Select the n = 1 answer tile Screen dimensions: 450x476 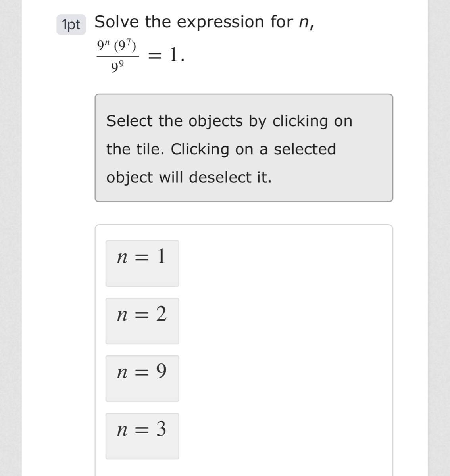[x=142, y=263]
